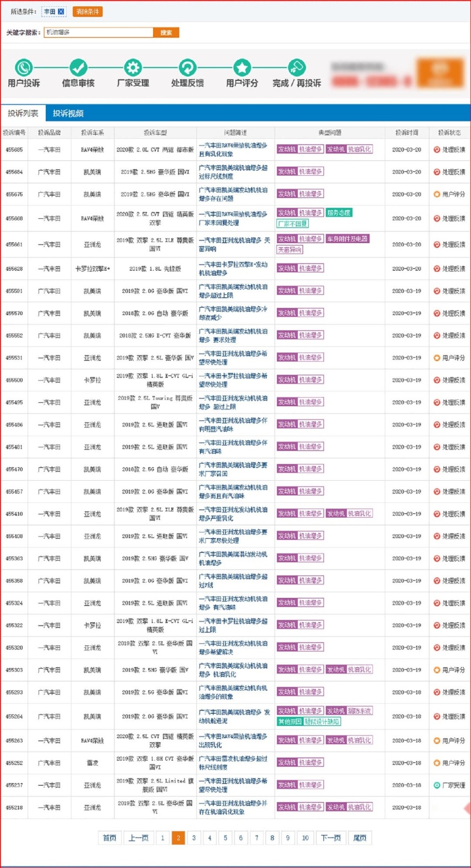
Task: Click 用户评分 status icon for complaint 455531
Action: tap(437, 358)
